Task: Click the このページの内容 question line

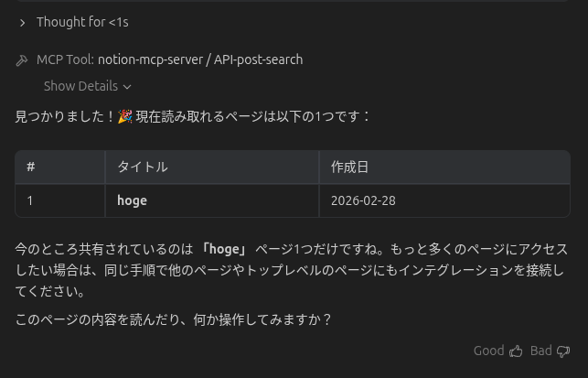Action: pos(174,319)
